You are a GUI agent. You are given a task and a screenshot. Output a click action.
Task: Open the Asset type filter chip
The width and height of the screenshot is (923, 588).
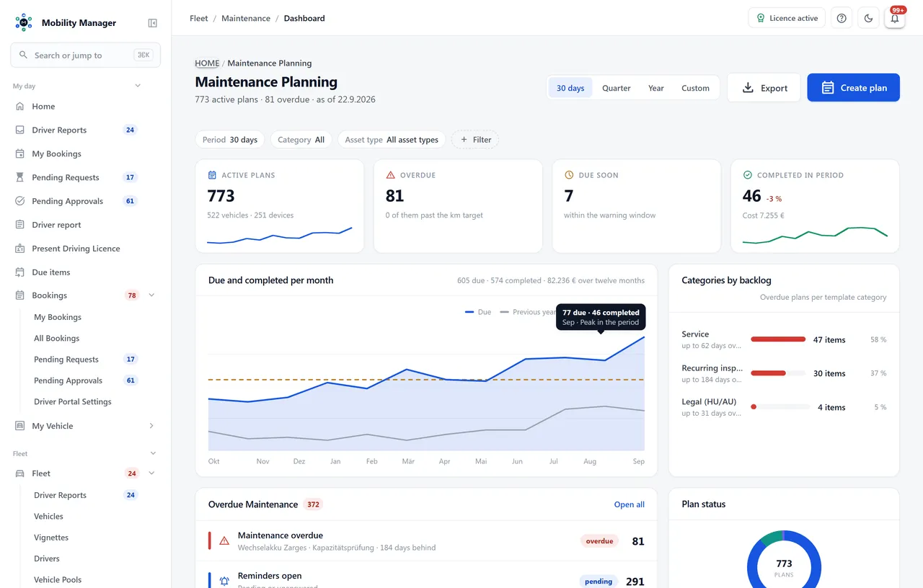pos(392,140)
